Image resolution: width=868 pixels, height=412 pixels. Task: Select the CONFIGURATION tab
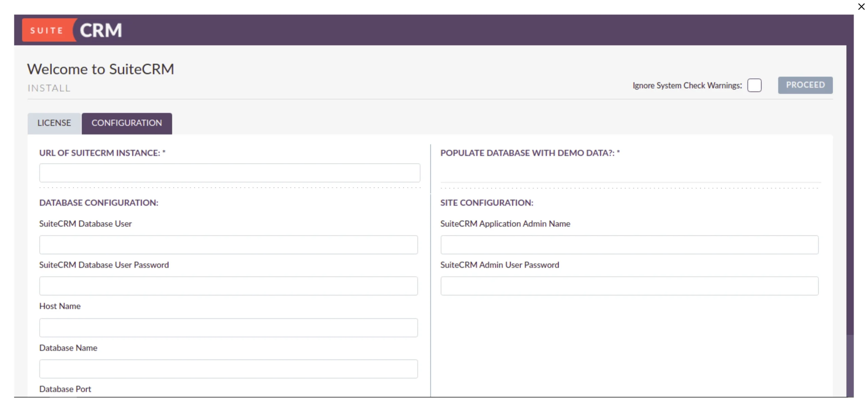[x=127, y=123]
